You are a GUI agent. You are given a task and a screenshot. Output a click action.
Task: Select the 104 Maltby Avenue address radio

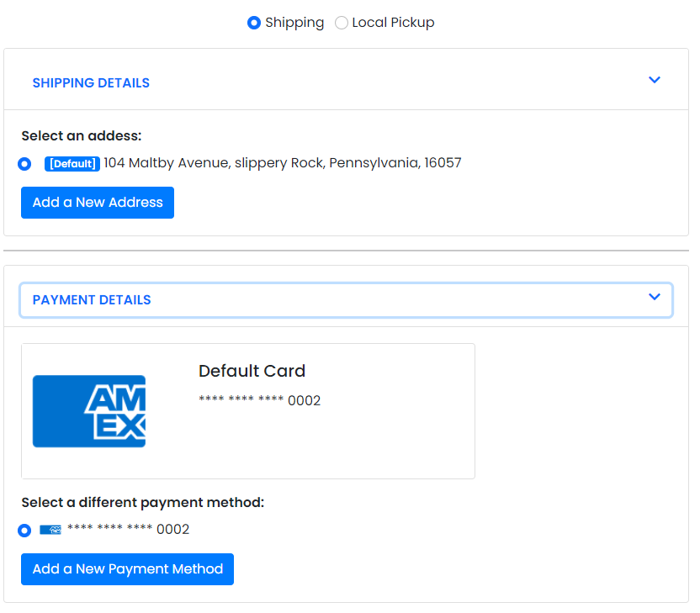click(x=24, y=164)
